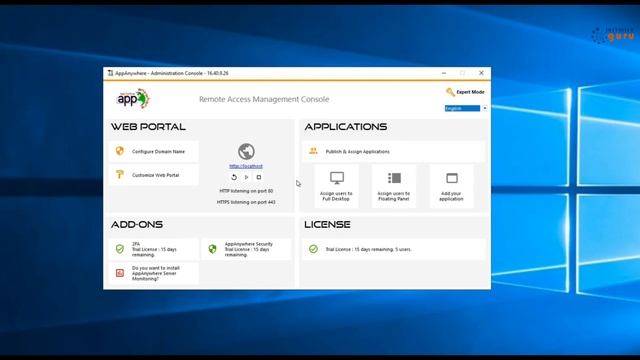Click the Server Monitoring install icon
This screenshot has width=640, height=360.
120,273
